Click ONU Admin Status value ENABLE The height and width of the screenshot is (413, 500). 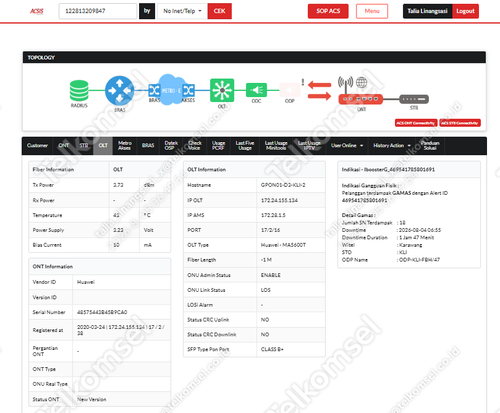coord(270,275)
